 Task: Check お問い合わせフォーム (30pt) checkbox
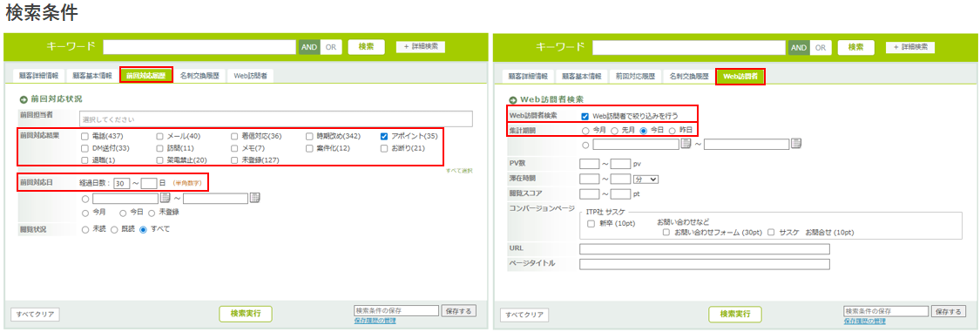coord(666,233)
